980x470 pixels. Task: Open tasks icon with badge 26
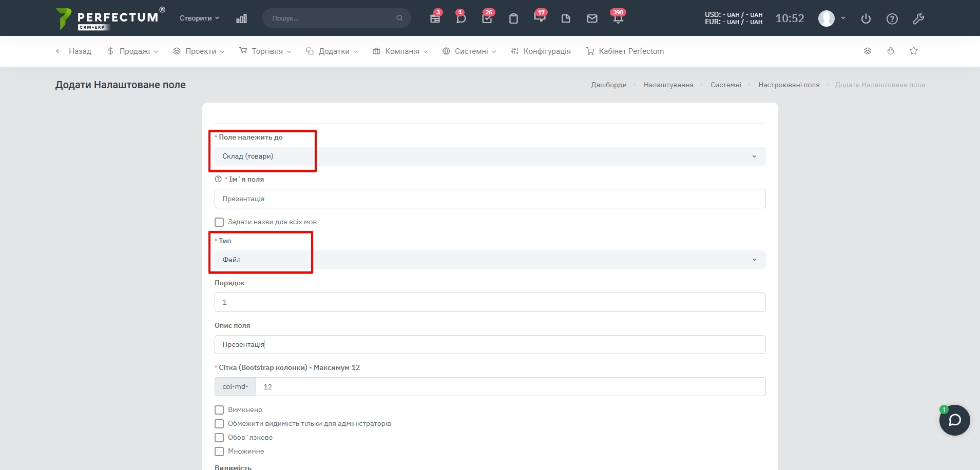(487, 18)
